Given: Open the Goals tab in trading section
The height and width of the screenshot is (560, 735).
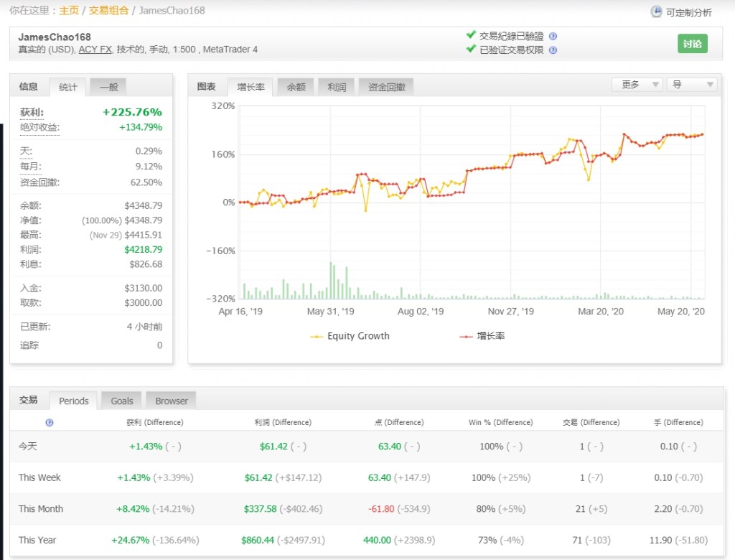Looking at the screenshot, I should (122, 401).
